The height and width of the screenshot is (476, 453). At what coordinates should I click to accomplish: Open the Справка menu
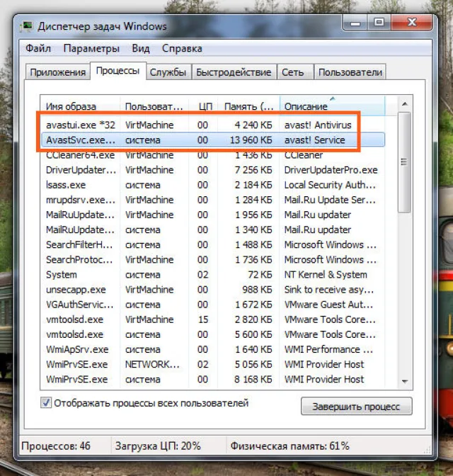coord(182,48)
